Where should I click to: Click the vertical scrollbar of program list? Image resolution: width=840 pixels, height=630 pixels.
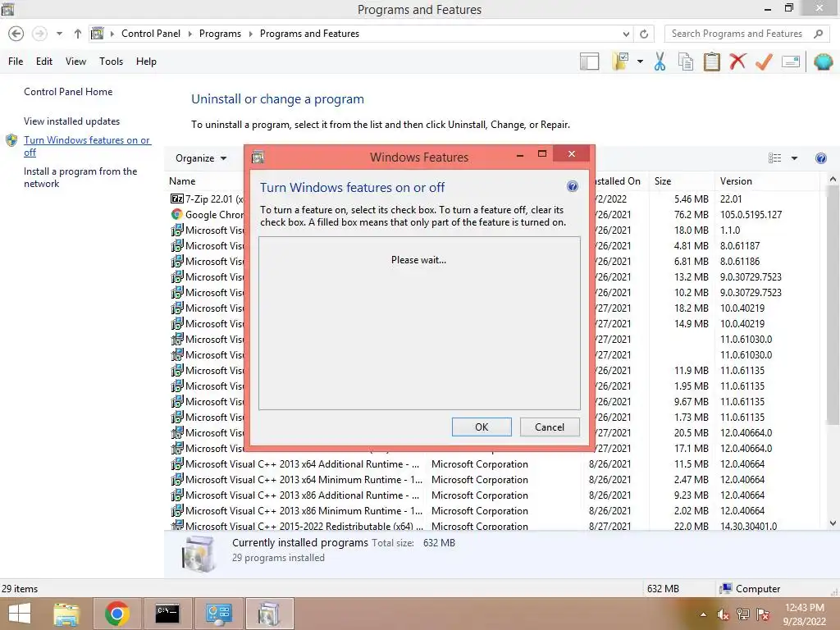point(833,305)
